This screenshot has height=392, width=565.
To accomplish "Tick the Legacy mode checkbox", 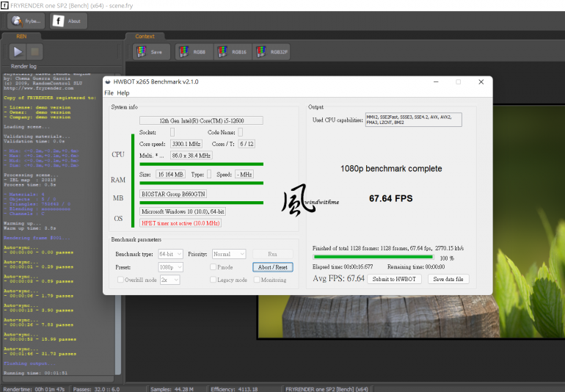I will point(214,280).
